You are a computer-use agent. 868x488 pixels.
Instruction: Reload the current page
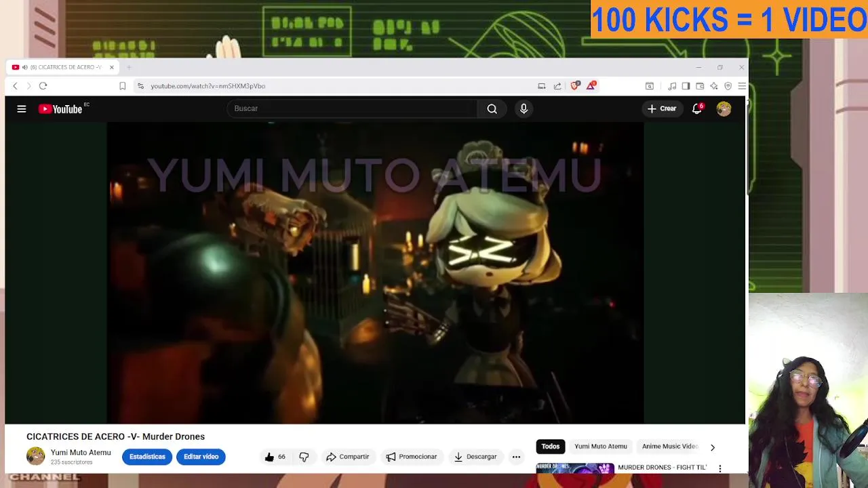click(x=43, y=86)
